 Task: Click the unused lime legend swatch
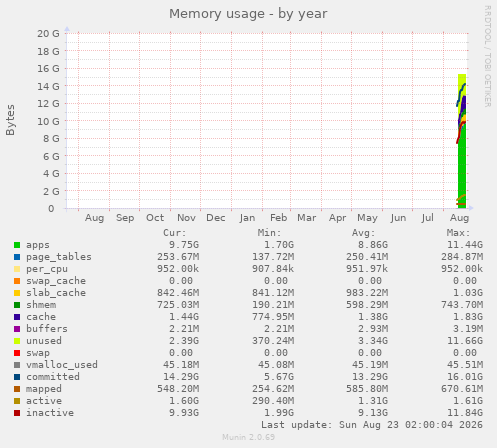click(17, 341)
